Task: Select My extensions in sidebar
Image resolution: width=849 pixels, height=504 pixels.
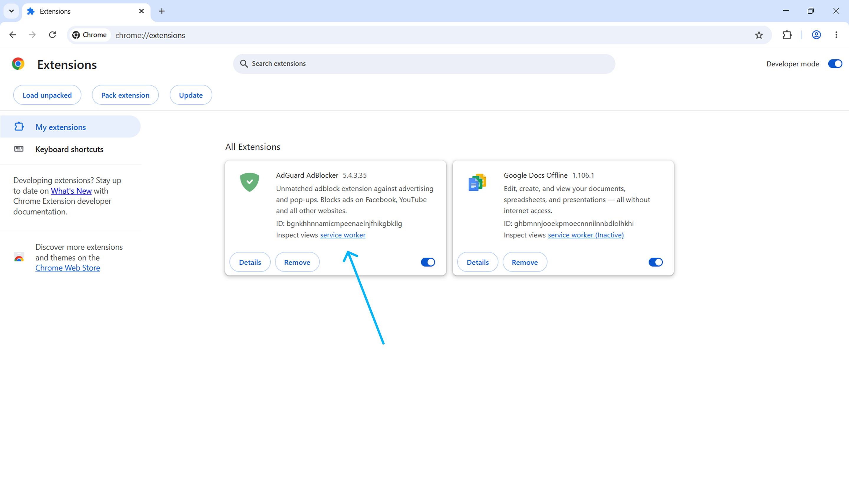Action: click(x=71, y=127)
